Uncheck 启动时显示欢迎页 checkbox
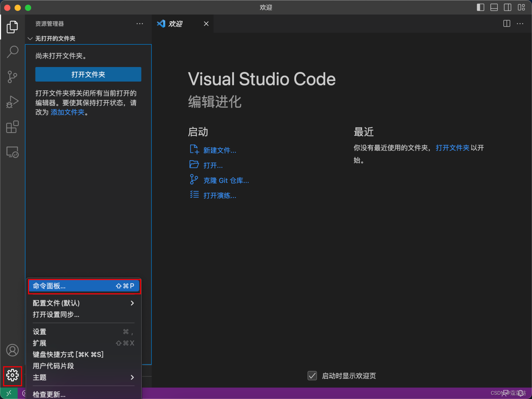 pos(312,376)
